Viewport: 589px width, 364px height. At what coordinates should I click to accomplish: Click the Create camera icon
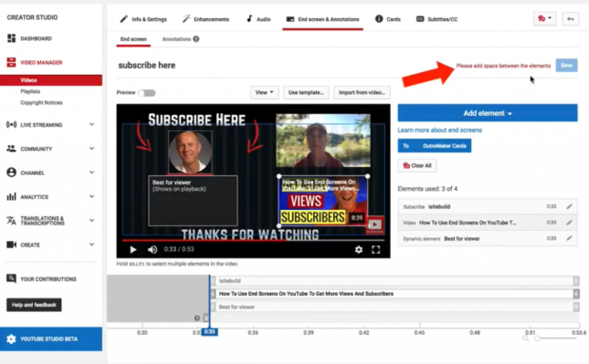[x=11, y=244]
